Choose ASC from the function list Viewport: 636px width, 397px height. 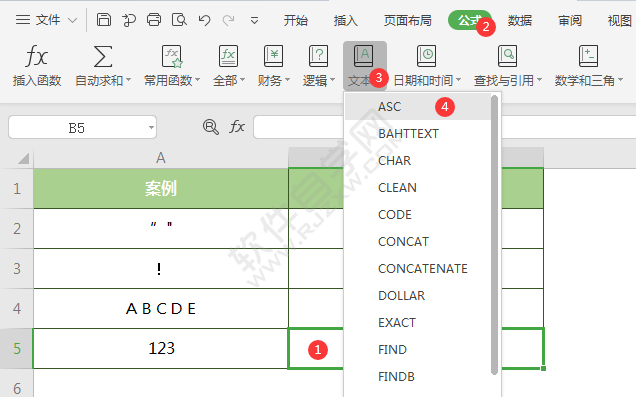coord(418,107)
